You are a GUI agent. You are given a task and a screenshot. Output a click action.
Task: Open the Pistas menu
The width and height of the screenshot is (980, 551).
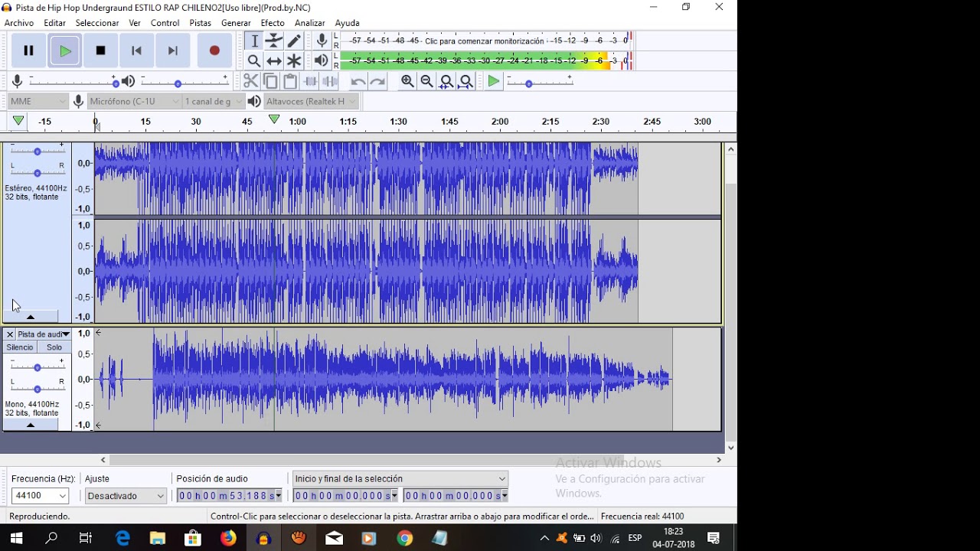coord(201,23)
